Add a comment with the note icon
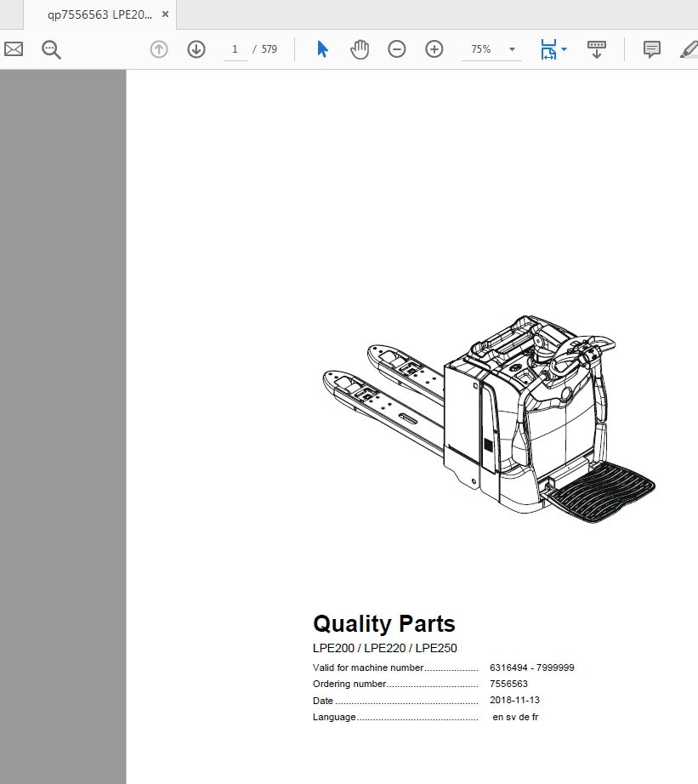 651,49
